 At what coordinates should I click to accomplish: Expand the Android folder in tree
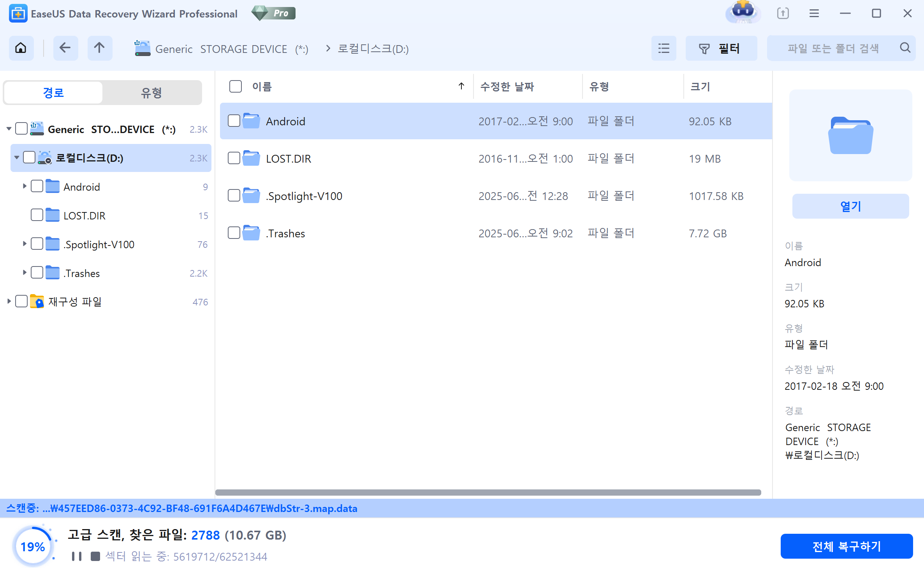pos(25,186)
